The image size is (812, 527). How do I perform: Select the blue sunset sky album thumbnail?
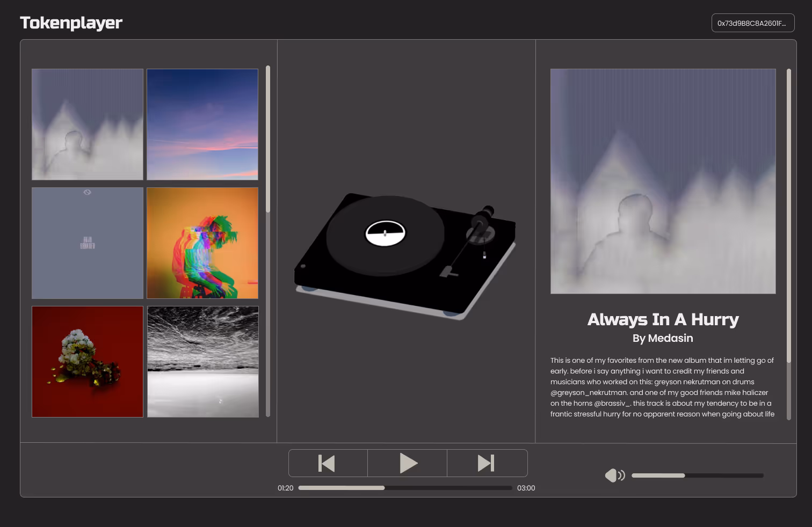(x=202, y=125)
